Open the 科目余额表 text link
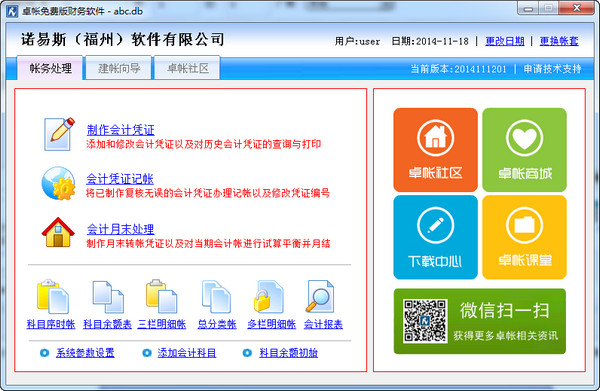The image size is (600, 391). point(108,324)
